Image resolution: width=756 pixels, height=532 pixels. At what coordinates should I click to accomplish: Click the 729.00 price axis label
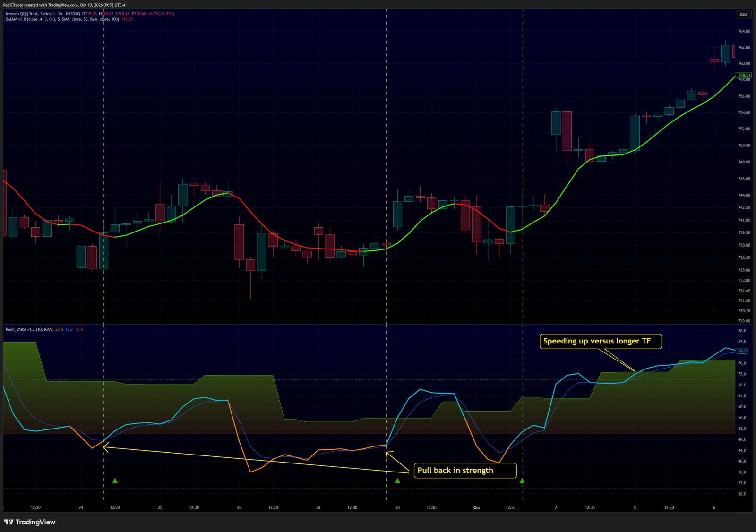744,321
